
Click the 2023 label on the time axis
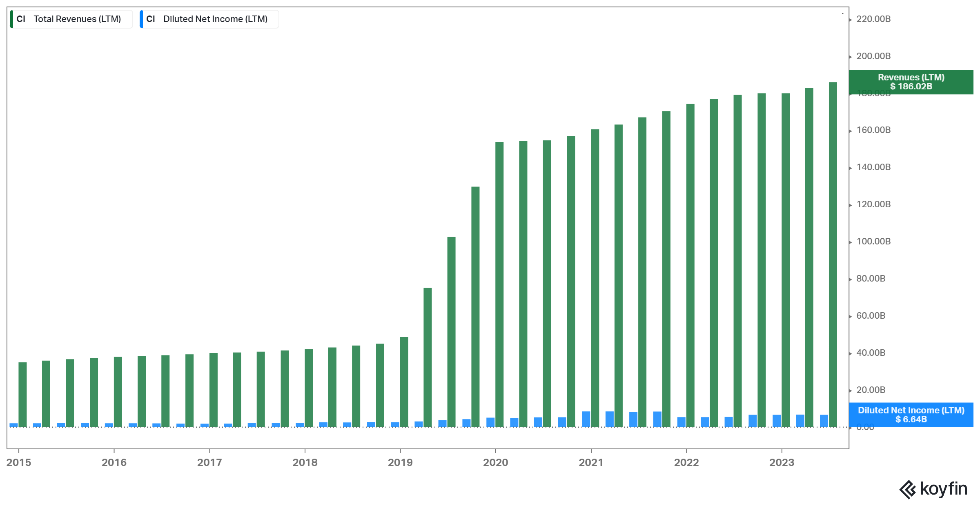click(x=782, y=462)
